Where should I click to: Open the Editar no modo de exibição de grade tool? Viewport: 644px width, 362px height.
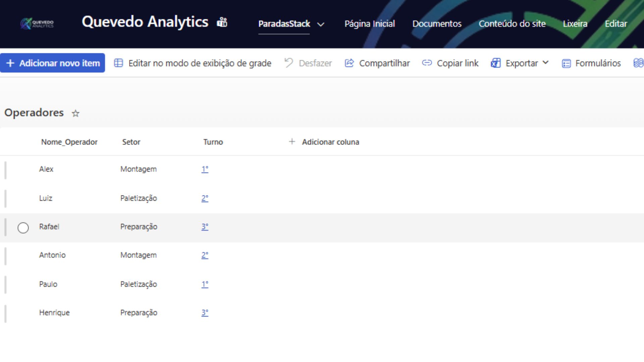[200, 63]
